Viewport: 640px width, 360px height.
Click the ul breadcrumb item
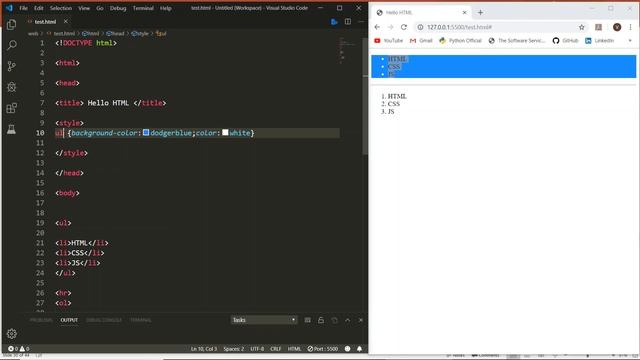tap(161, 33)
